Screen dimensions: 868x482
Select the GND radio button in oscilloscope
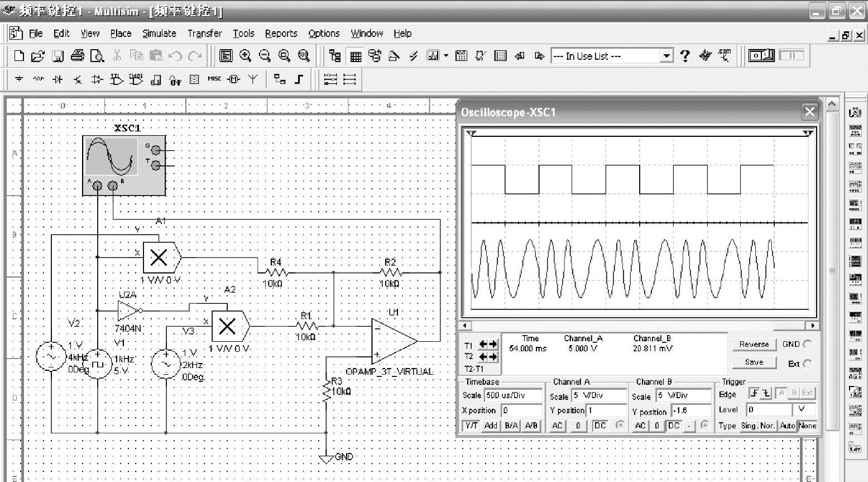click(807, 344)
